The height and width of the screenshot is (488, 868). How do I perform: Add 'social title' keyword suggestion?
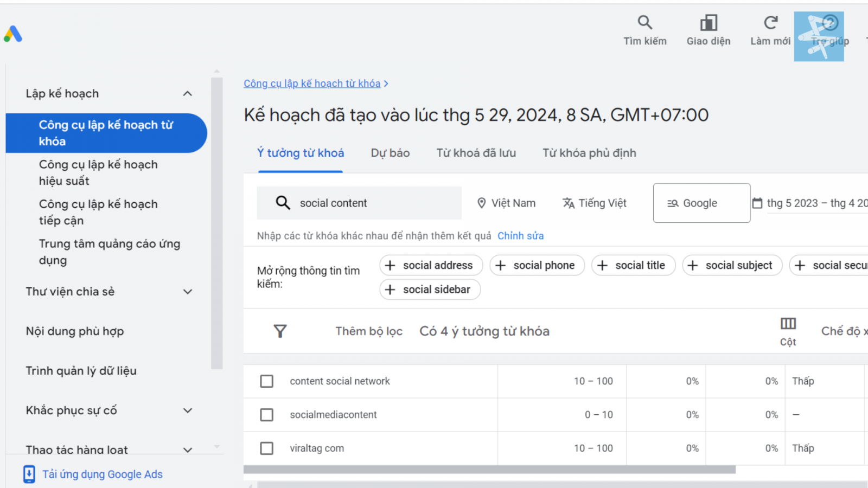(633, 265)
